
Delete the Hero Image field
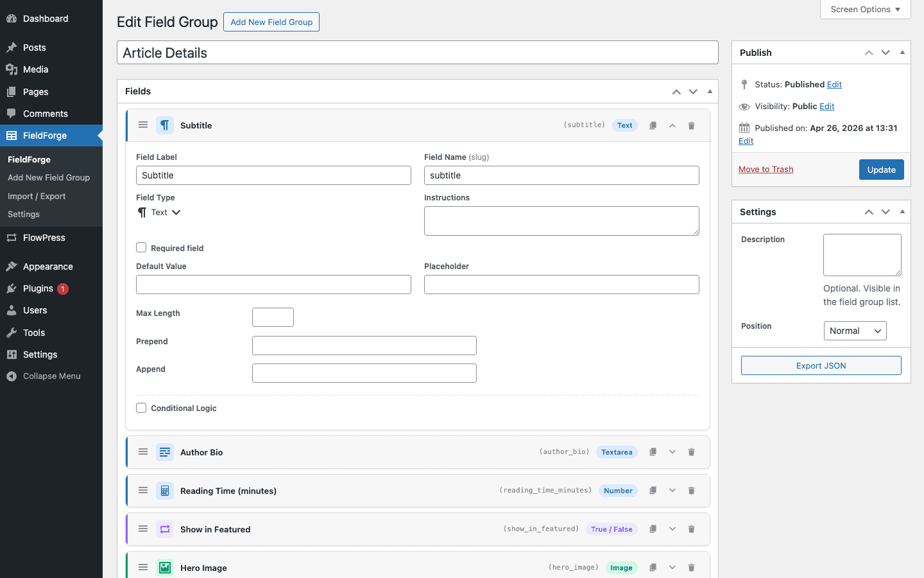(x=691, y=568)
